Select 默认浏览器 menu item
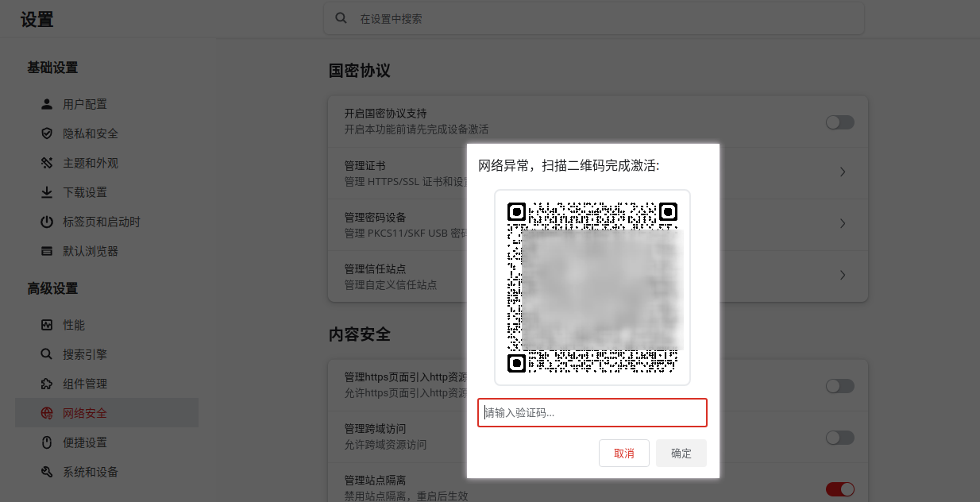The height and width of the screenshot is (502, 980). coord(107,251)
